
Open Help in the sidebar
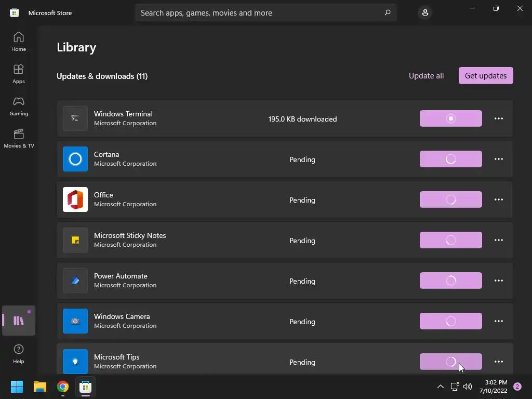[19, 354]
